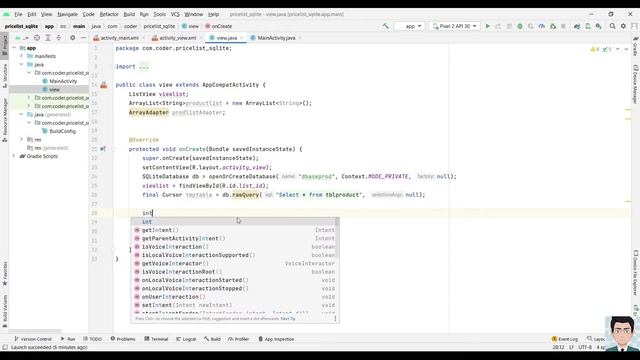Open the App Inspection tool window

pyautogui.click(x=276, y=339)
